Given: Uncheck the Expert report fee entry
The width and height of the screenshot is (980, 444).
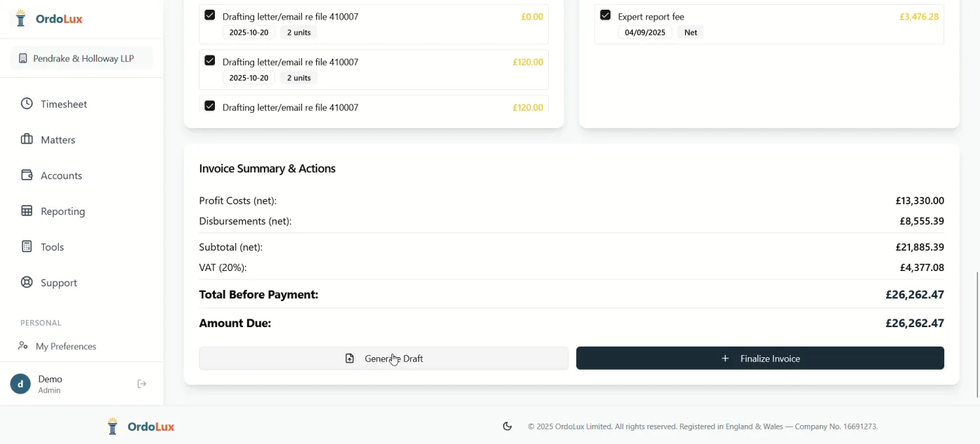Looking at the screenshot, I should 605,15.
